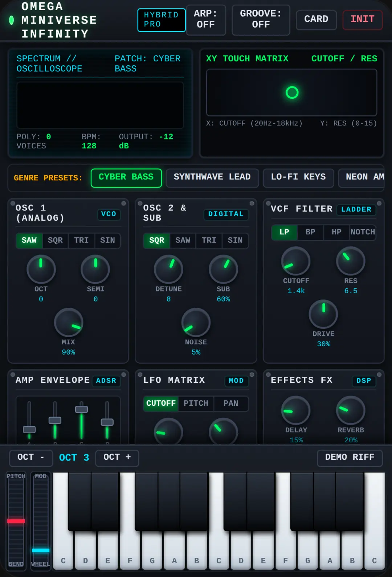
Task: Click the green XY touch matrix cursor
Action: (x=292, y=93)
